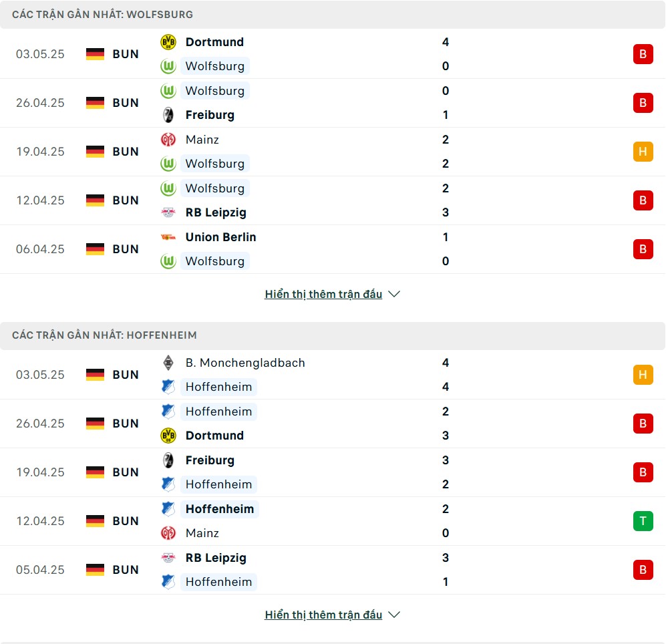Click the green T result badge
This screenshot has width=666, height=644.
point(643,521)
